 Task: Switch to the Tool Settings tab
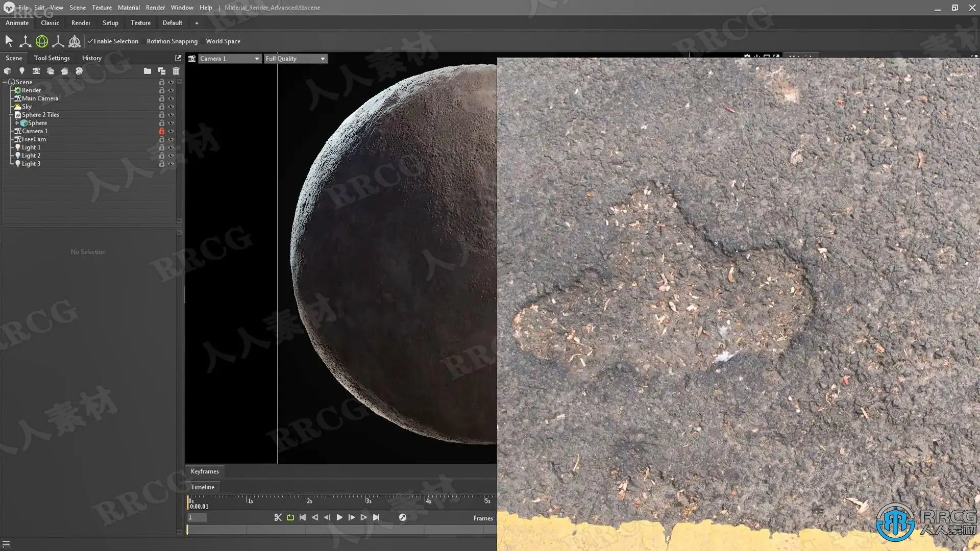[x=52, y=58]
